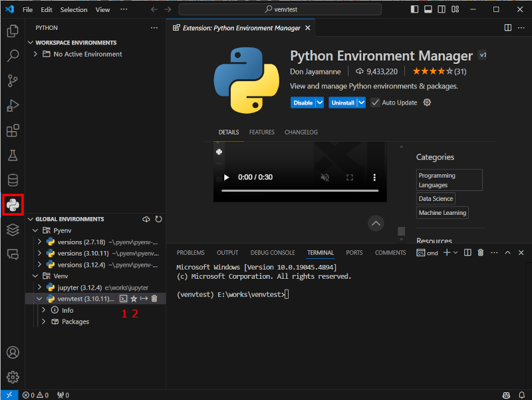Split the terminal panel
532x400 pixels.
467,253
